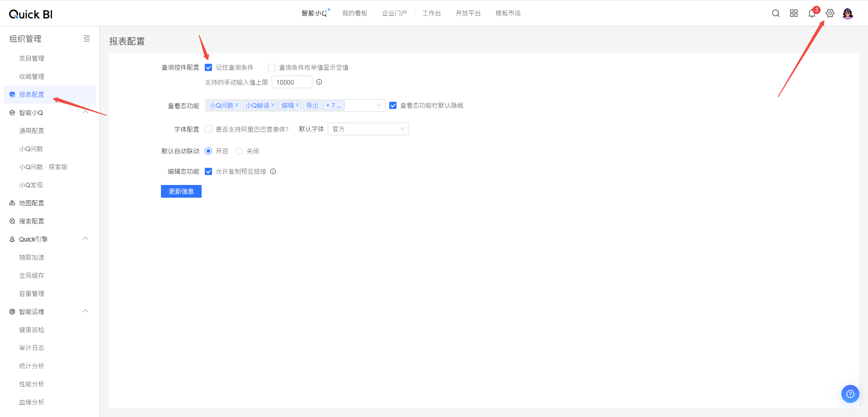Open 智能小Q top menu
This screenshot has height=417, width=868.
pos(316,13)
